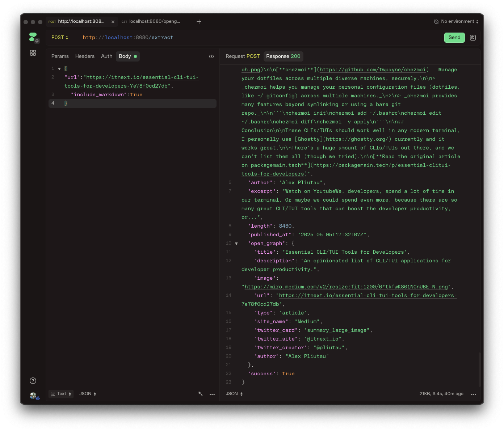Viewport: 504px width, 431px height.
Task: Open the github.com/twpayne/chezmoi link
Action: coord(373,69)
